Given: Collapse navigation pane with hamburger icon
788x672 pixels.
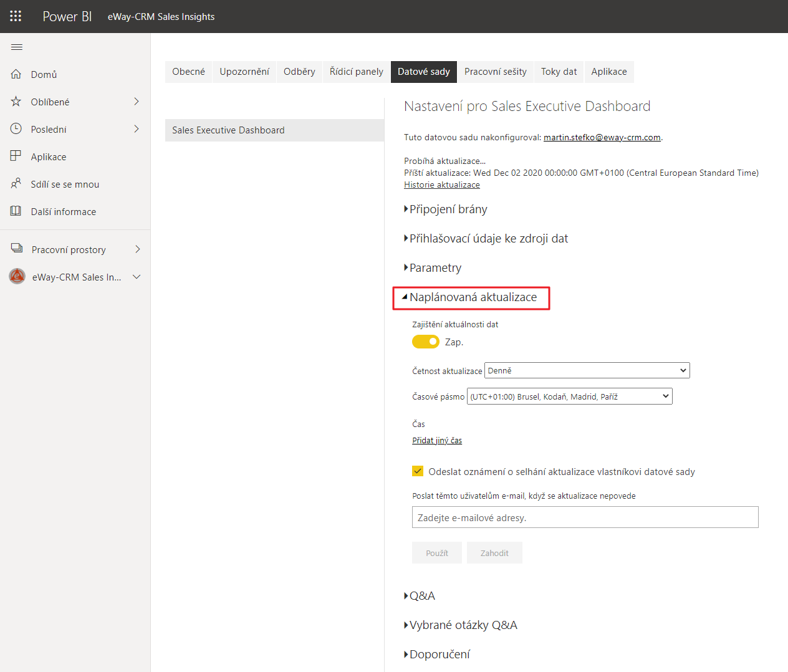Looking at the screenshot, I should click(x=17, y=47).
